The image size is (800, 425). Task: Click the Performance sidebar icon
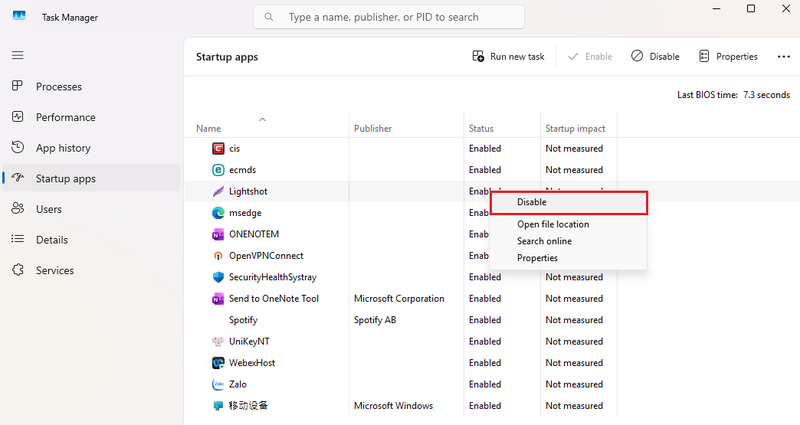point(17,117)
